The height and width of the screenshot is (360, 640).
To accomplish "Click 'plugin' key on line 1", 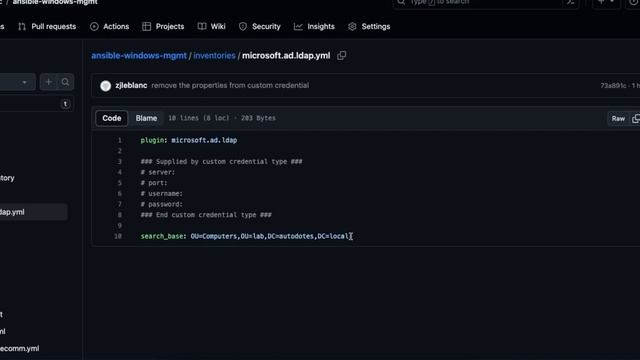I will (152, 140).
